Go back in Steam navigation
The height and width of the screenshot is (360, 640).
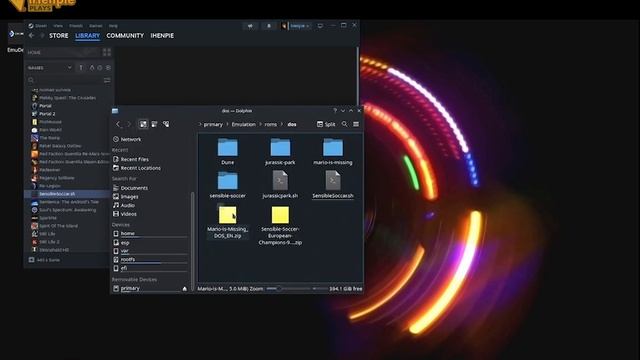(x=31, y=36)
